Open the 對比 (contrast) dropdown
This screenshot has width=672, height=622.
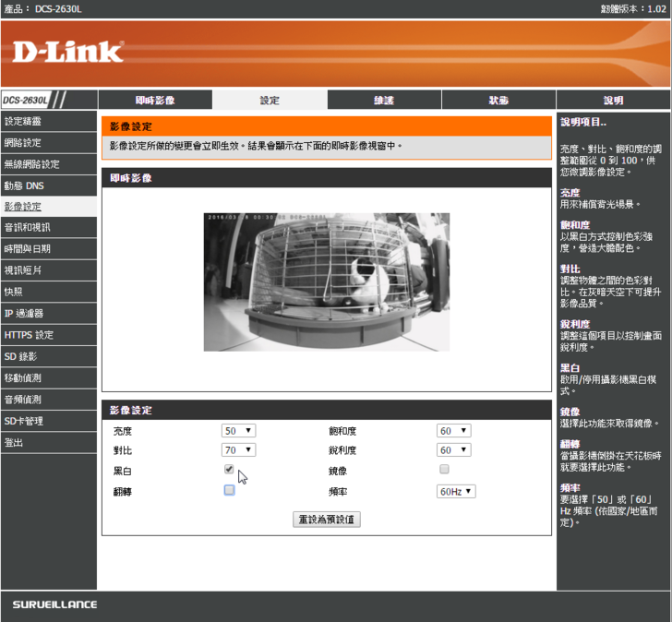click(238, 450)
